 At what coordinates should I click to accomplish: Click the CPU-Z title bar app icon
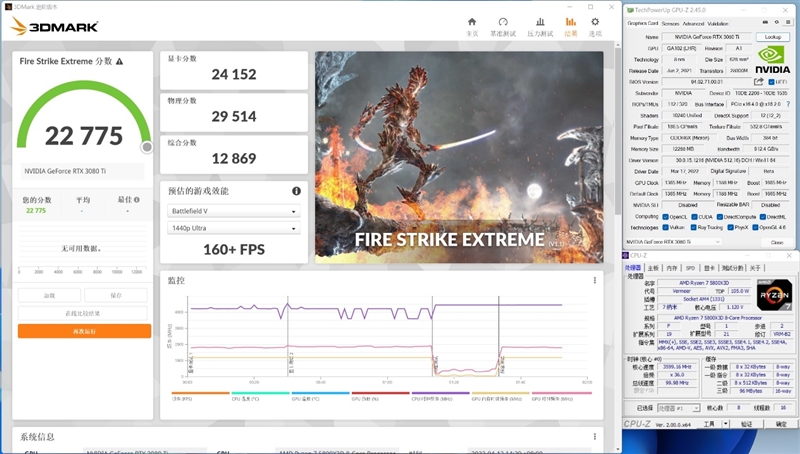(x=626, y=255)
